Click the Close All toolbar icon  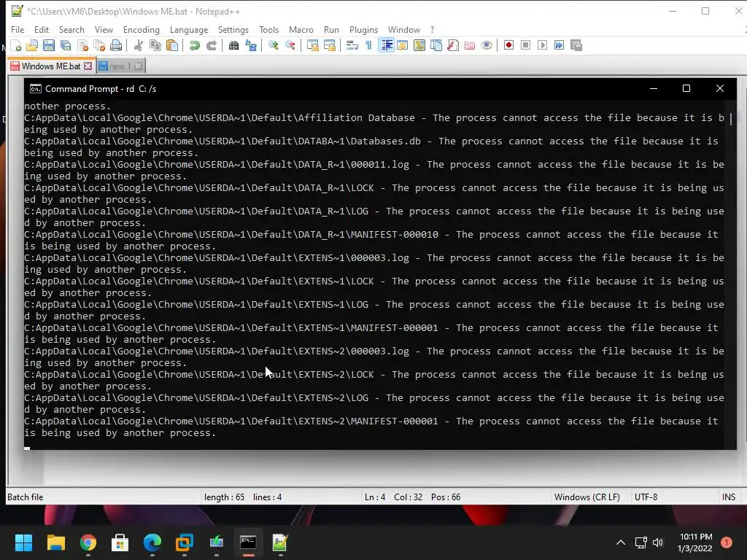click(x=99, y=46)
